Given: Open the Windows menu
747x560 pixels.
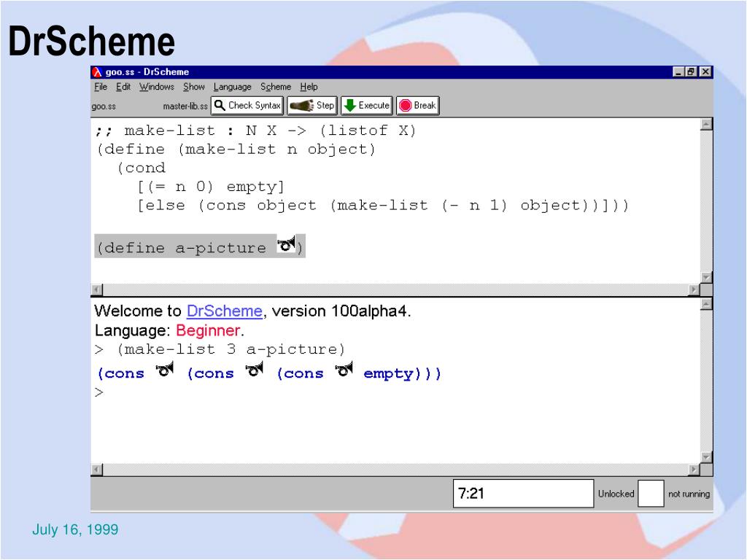Looking at the screenshot, I should 157,87.
